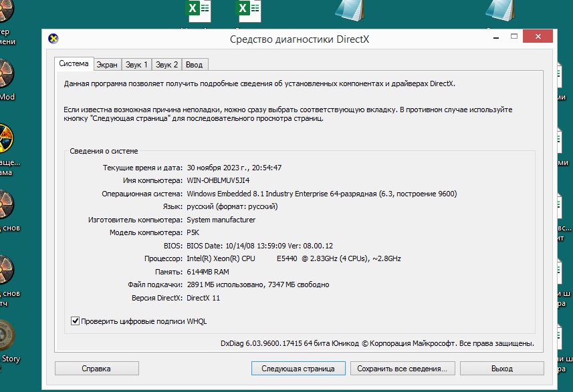Minimize the DirectX diagnostic window

click(496, 37)
